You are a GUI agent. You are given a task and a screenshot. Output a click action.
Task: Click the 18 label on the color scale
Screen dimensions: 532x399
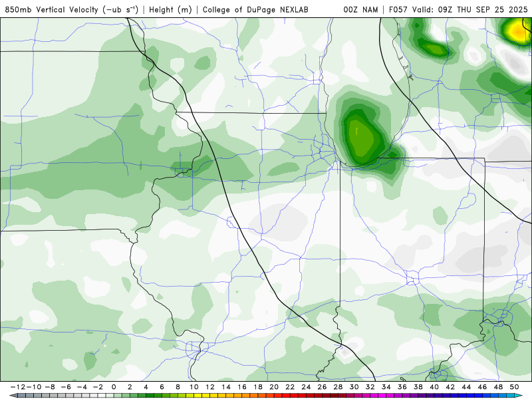click(258, 387)
